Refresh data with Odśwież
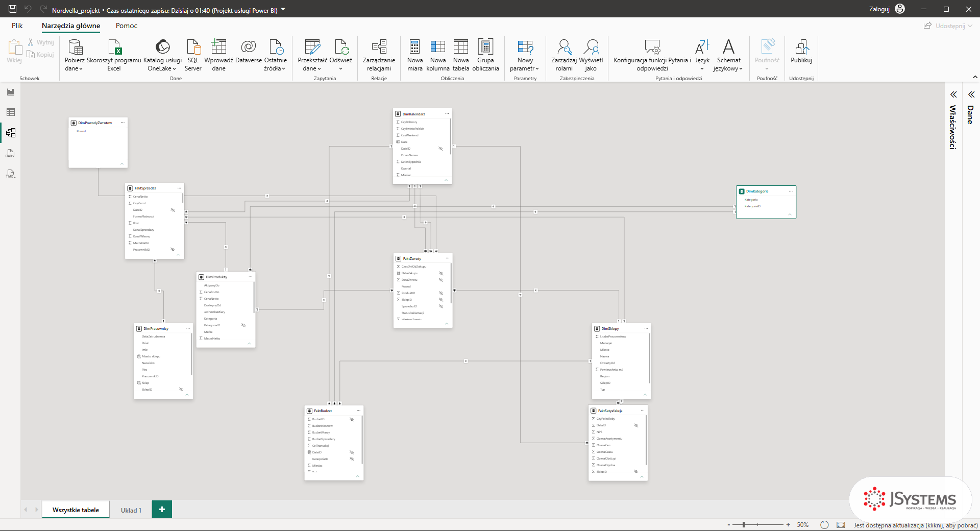 [340, 55]
